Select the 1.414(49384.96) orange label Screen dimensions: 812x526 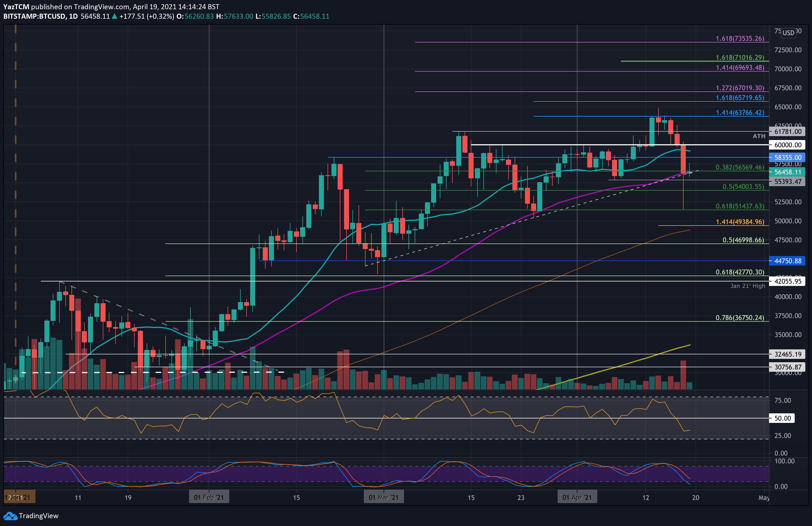click(x=740, y=222)
